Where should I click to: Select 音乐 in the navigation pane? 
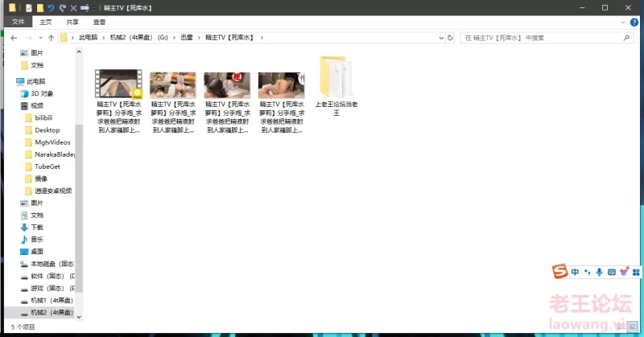(x=37, y=240)
